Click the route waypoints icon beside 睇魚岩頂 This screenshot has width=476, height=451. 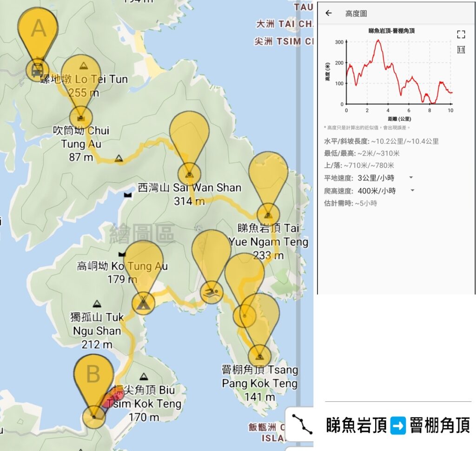click(302, 424)
